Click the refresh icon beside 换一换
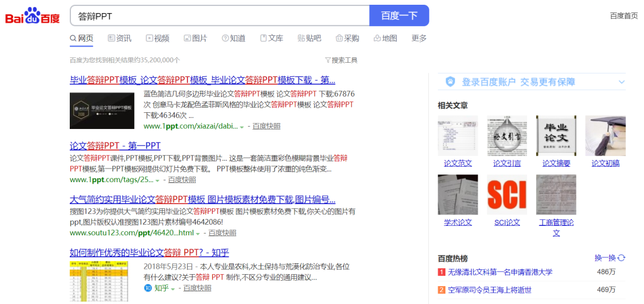644x304 pixels. click(x=621, y=258)
